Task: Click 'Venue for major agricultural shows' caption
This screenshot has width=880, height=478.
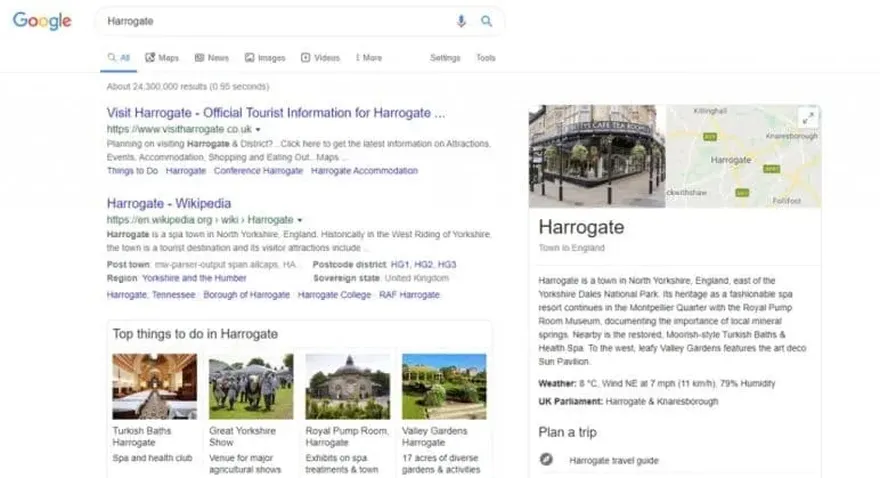Action: pos(245,464)
